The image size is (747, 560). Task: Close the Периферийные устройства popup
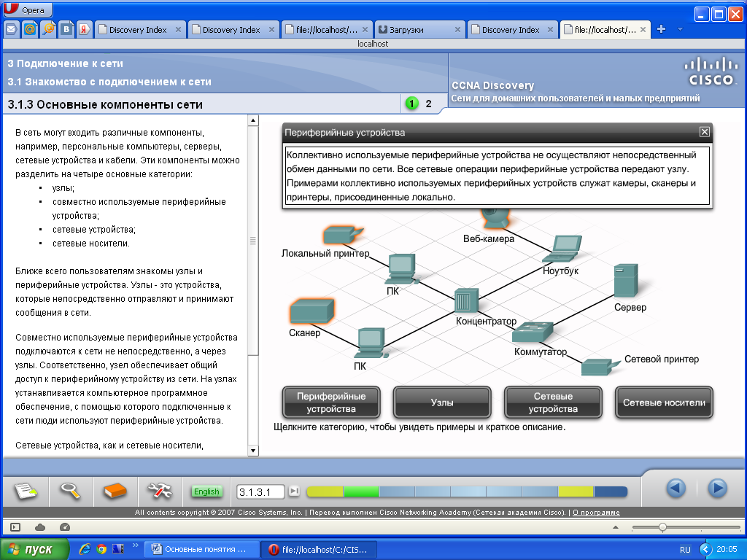(704, 132)
